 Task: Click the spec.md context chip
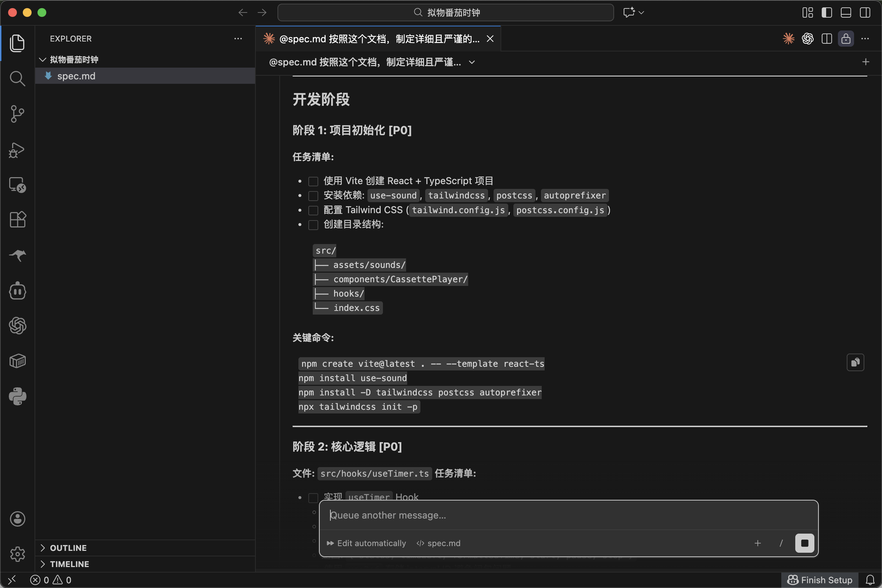click(x=438, y=544)
